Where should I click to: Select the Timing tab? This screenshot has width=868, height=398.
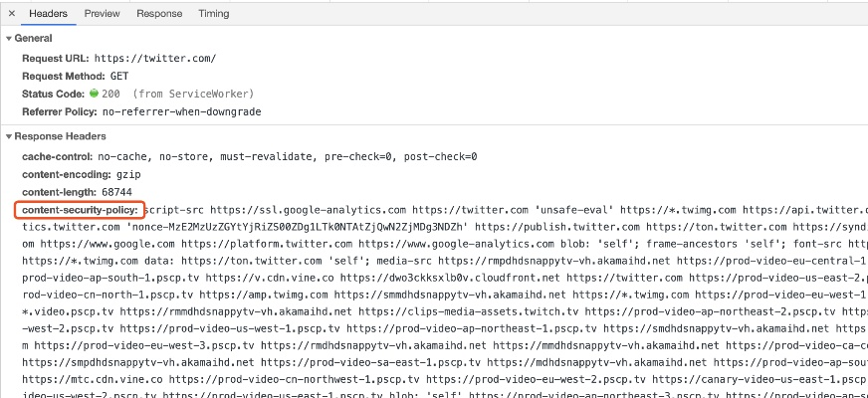(213, 14)
